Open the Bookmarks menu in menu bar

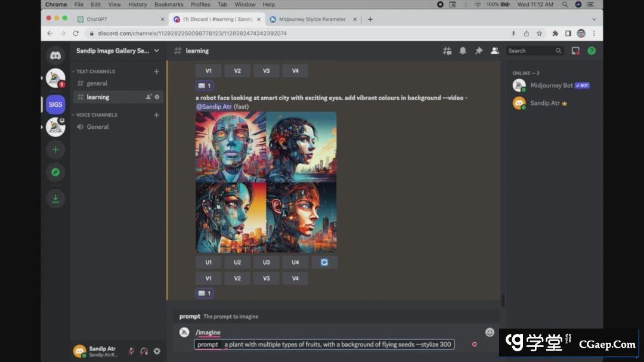pos(169,4)
